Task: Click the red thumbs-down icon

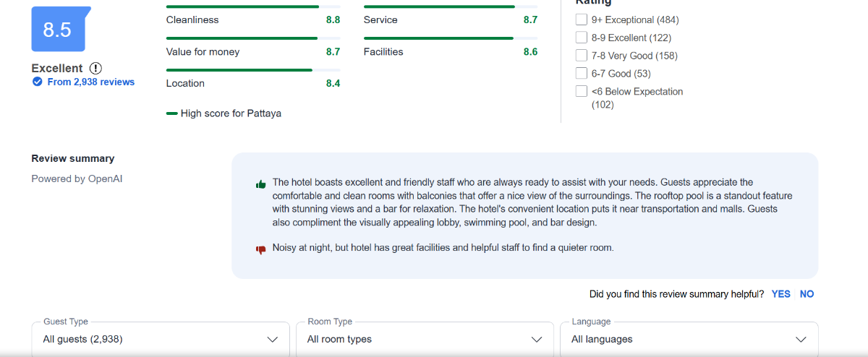Action: tap(261, 249)
